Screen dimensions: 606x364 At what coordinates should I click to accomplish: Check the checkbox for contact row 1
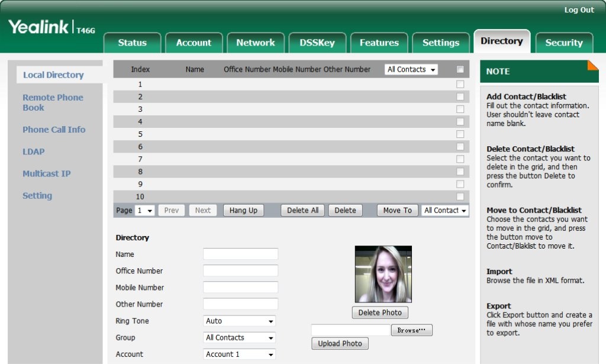(460, 84)
